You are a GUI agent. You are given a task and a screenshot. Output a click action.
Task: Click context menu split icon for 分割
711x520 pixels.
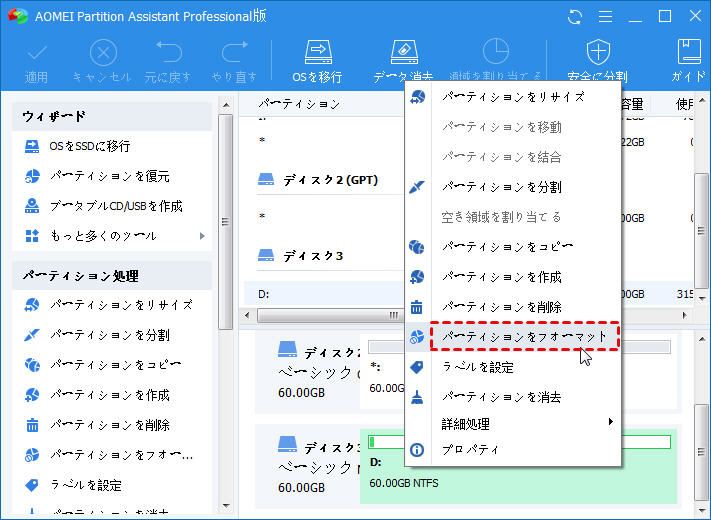[x=417, y=187]
